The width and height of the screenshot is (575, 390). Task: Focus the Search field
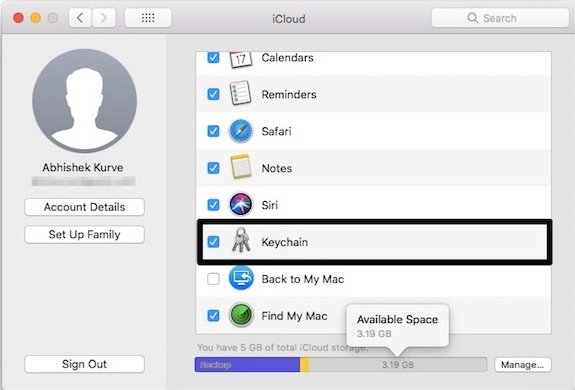(x=500, y=18)
